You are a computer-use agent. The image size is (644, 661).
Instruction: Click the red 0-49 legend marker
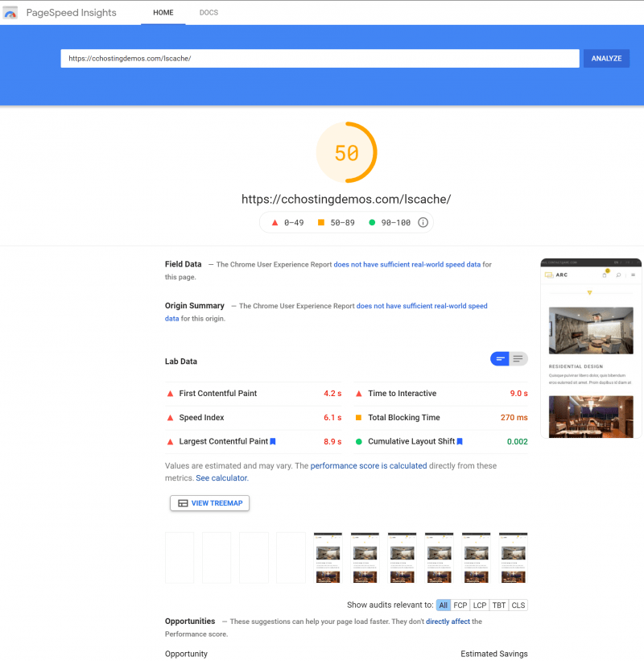tap(275, 222)
